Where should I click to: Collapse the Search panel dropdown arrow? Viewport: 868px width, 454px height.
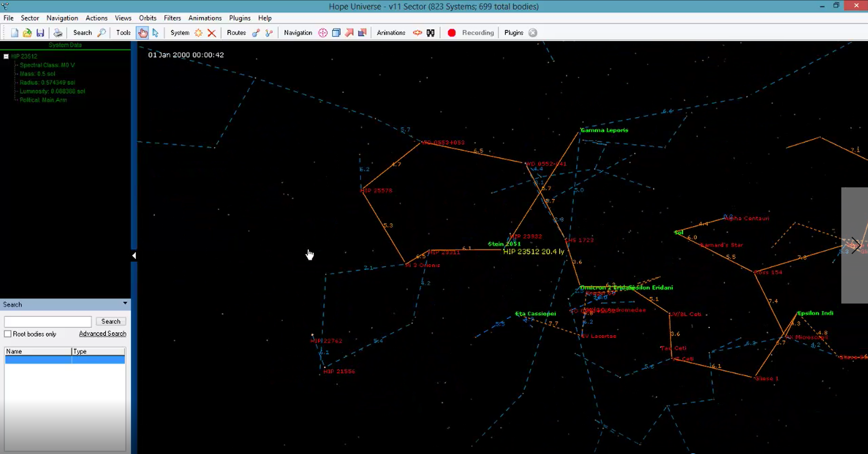tap(125, 303)
